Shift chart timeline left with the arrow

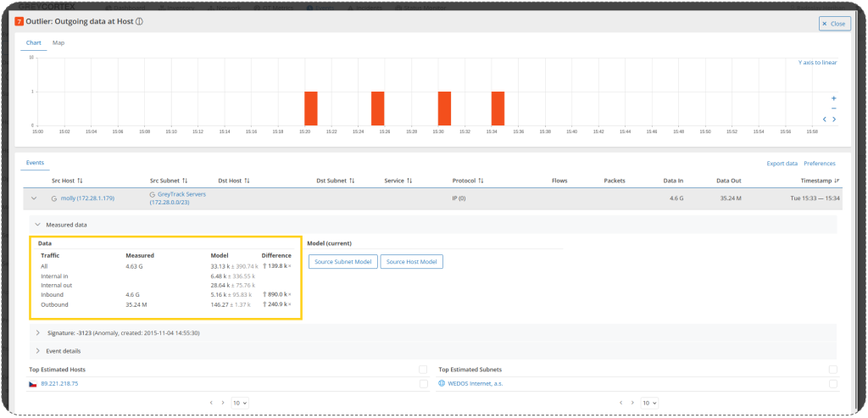[x=825, y=120]
